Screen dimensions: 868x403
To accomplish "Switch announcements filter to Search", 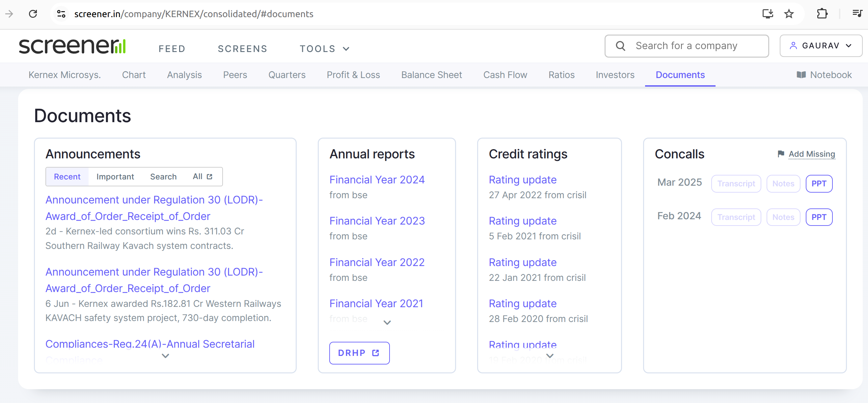I will (x=163, y=176).
